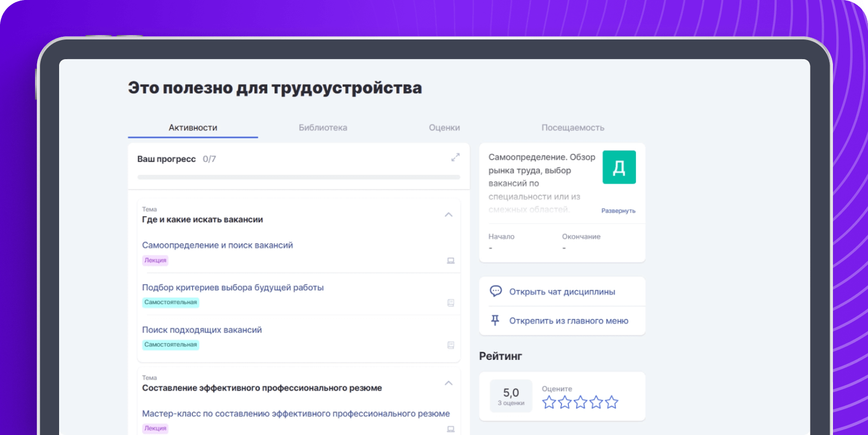Expand the progress panel with arrows icon
Screen dimensions: 868x435
pyautogui.click(x=455, y=157)
